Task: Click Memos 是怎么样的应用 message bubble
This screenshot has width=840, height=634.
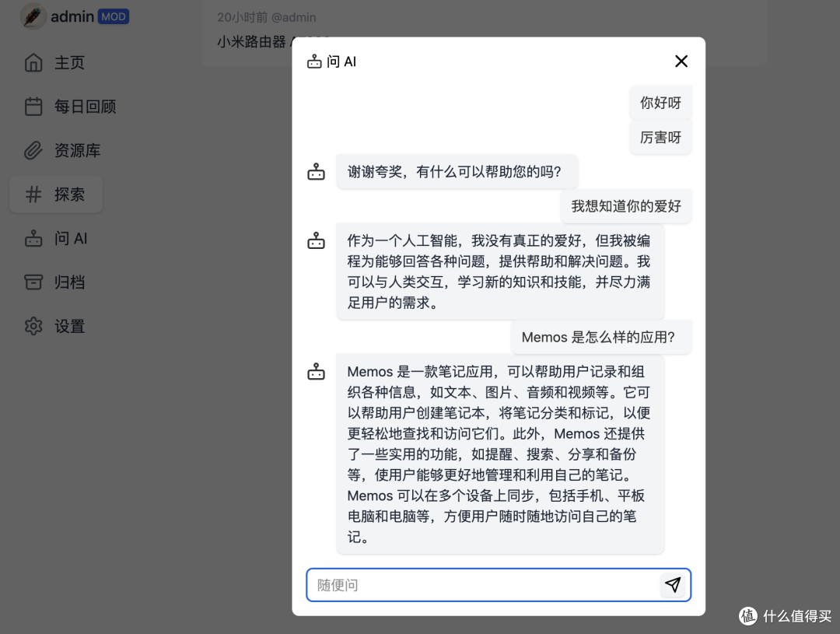Action: coord(601,337)
